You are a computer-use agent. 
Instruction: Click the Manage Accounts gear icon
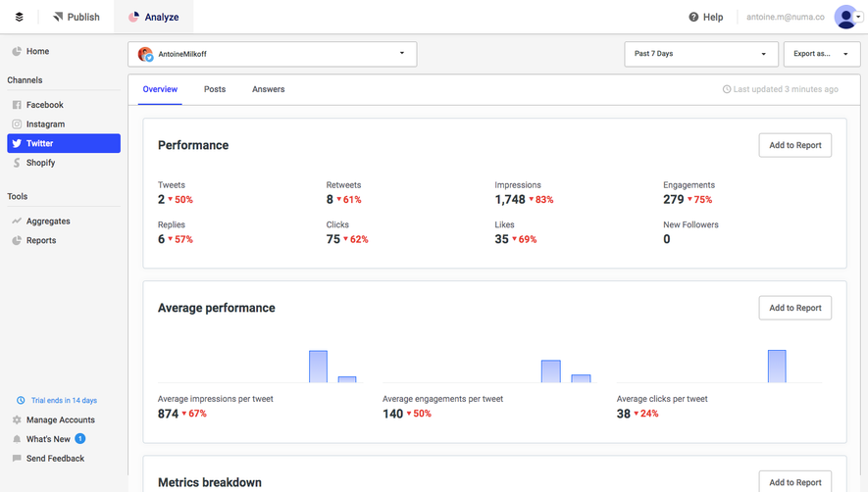tap(17, 420)
